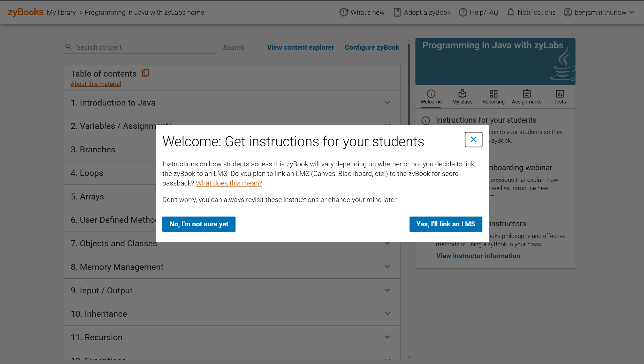Open What's new announcements icon
This screenshot has width=644, height=364.
click(x=344, y=12)
